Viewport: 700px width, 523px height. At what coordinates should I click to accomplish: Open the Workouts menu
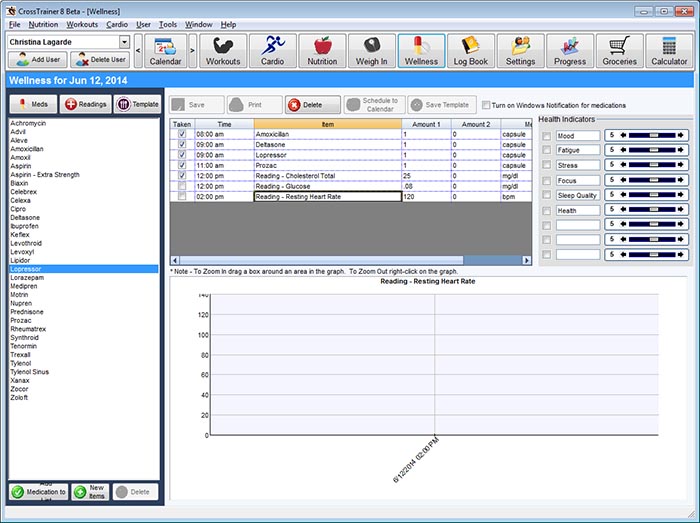point(82,25)
